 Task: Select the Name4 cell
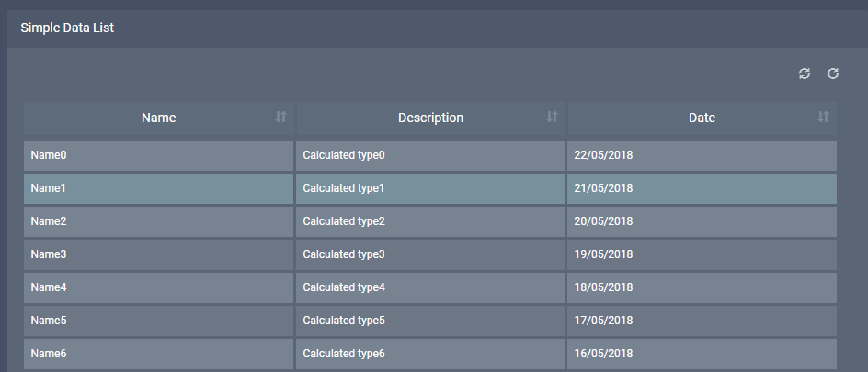[158, 288]
